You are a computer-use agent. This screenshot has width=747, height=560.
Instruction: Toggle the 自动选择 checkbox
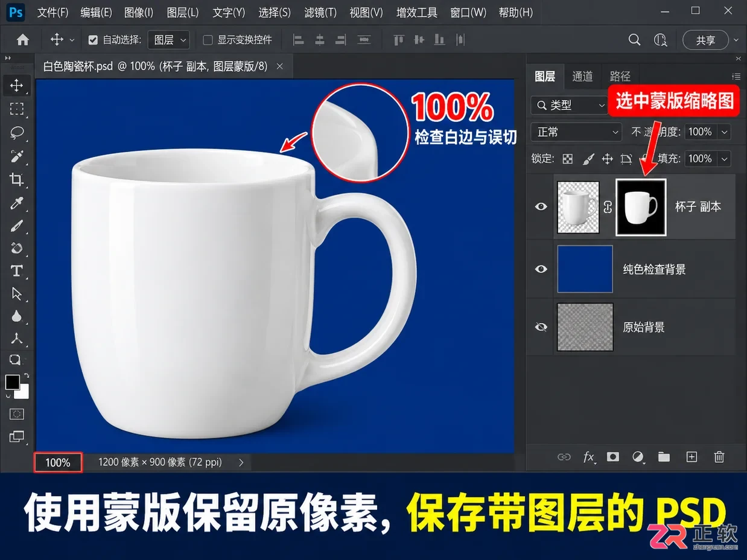[x=93, y=40]
